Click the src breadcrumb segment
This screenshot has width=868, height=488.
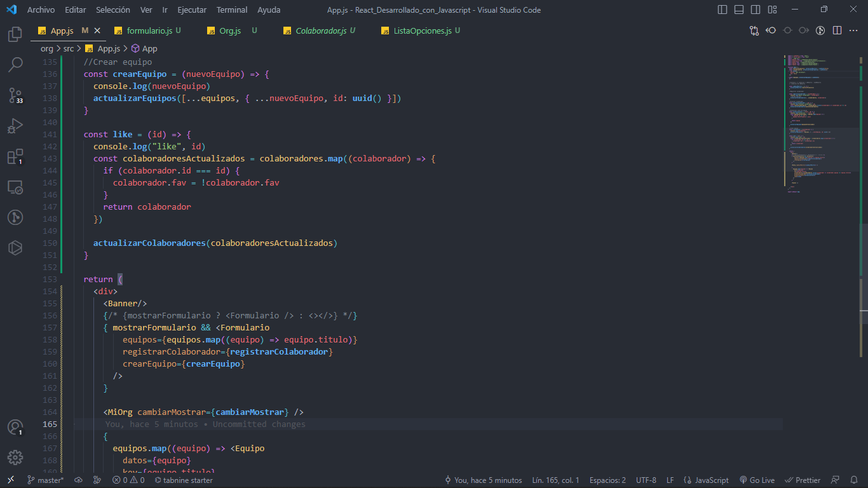[69, 48]
